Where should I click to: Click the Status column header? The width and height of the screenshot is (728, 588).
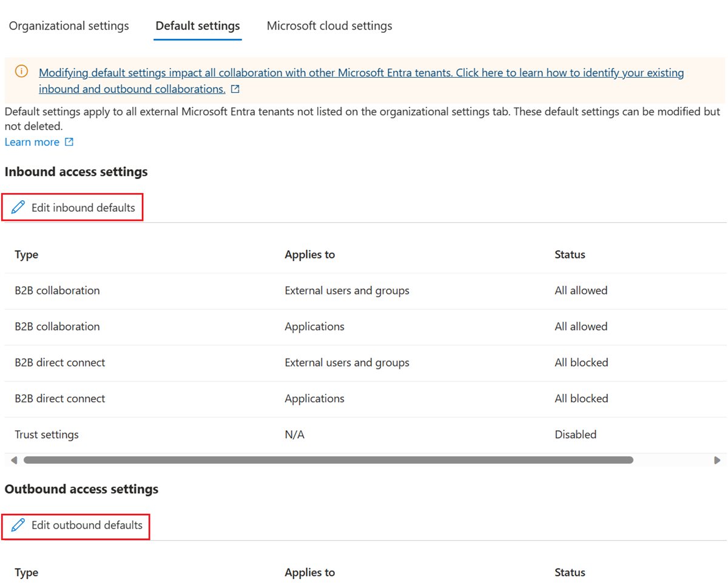click(x=569, y=254)
